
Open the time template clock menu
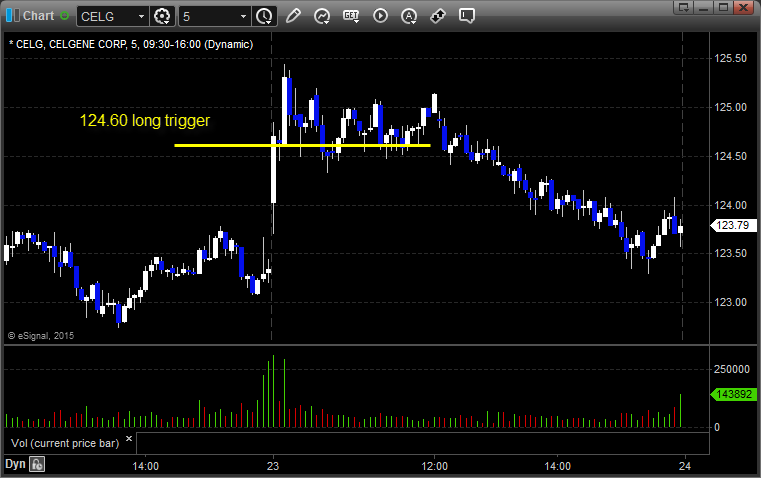pos(265,16)
